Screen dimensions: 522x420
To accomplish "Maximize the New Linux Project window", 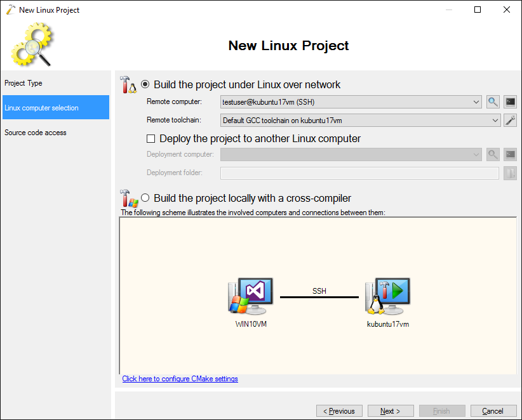I will (478, 10).
